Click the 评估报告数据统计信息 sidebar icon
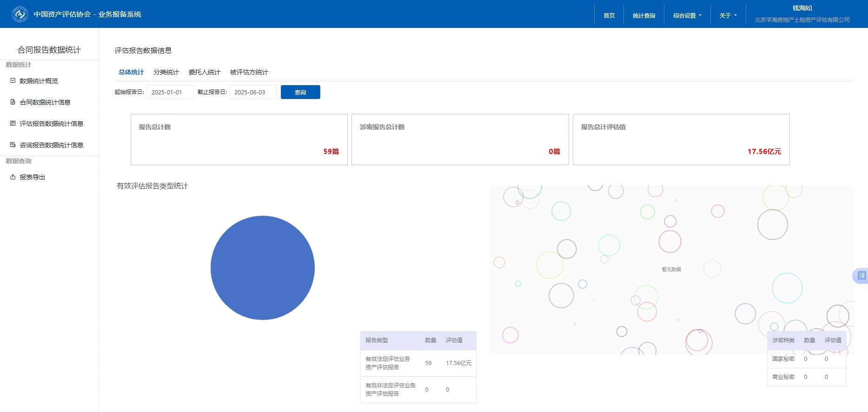This screenshot has width=868, height=412. coord(13,124)
